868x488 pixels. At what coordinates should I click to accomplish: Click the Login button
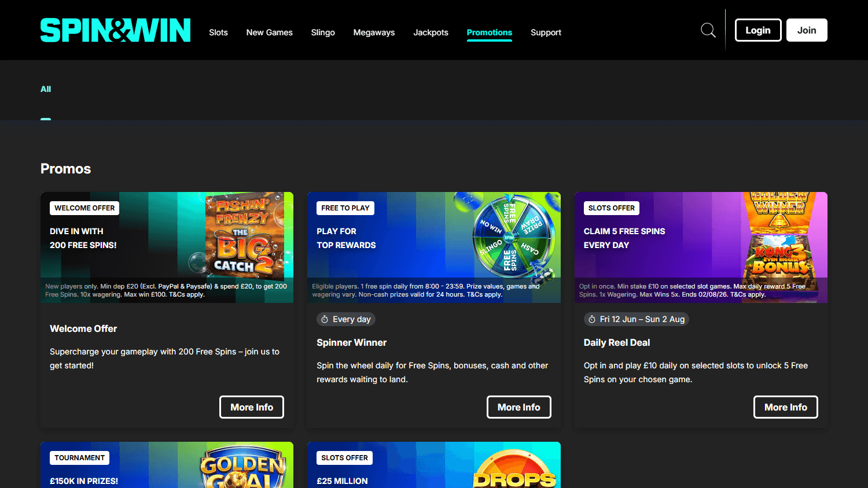(758, 30)
